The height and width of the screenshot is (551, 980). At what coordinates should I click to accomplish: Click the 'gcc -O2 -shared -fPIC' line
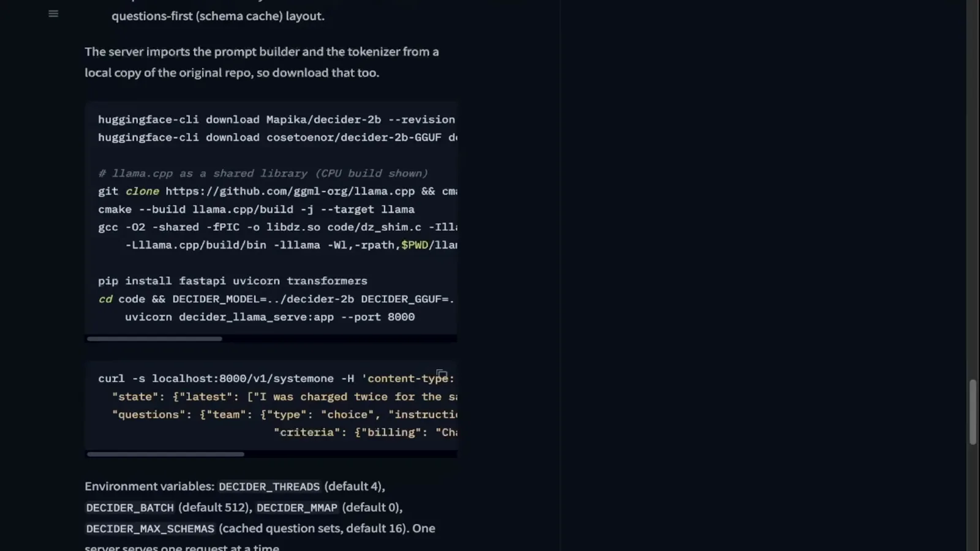277,227
